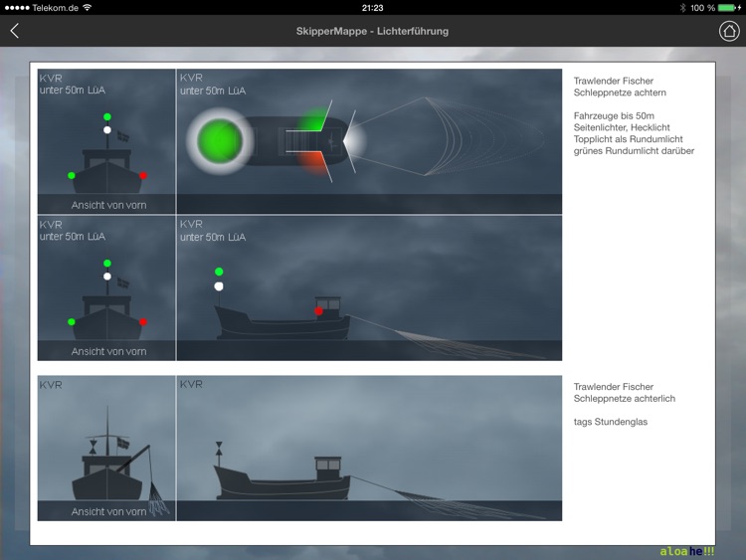The width and height of the screenshot is (746, 560).
Task: Tap the line 'Seitenlichter, Hecklicht'
Action: tap(622, 127)
